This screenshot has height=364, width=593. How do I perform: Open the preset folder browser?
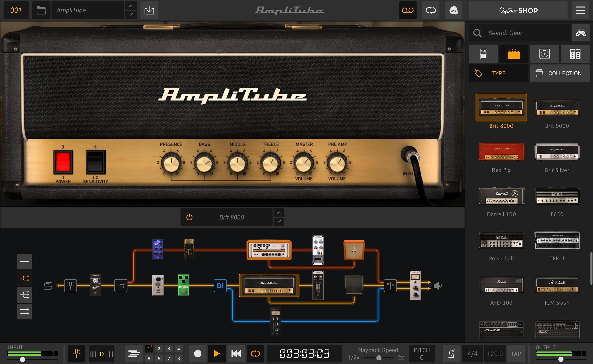[x=41, y=10]
